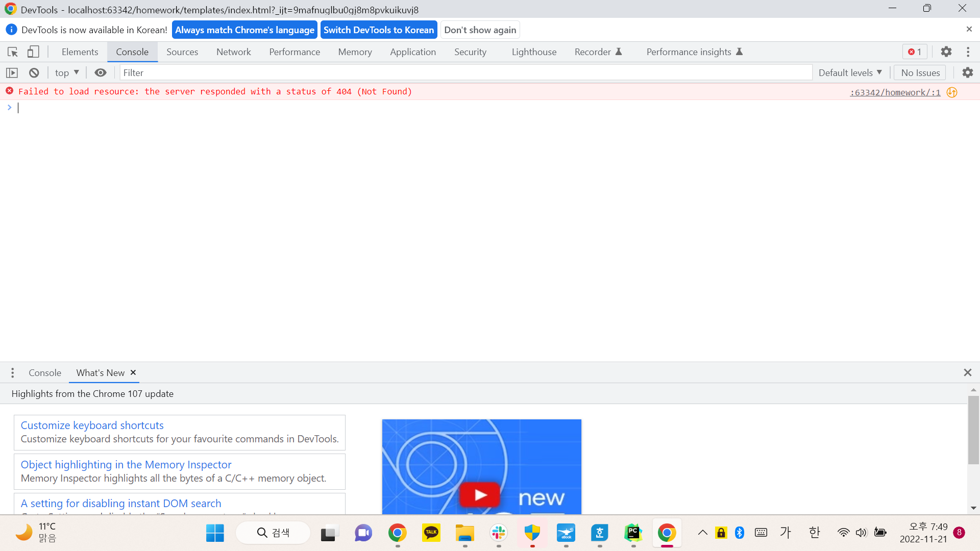Click the reload icon beside the 404 error source
This screenshot has height=551, width=980.
tap(952, 92)
